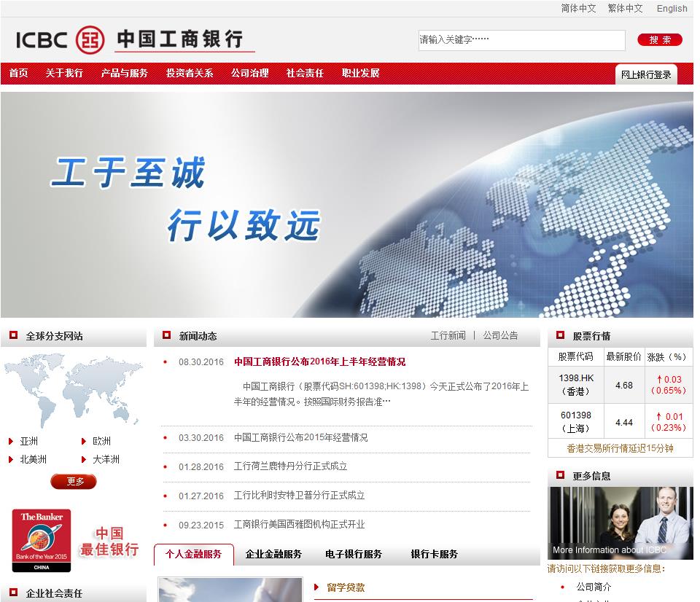This screenshot has width=700, height=602.
Task: Click the red arrow beside 北美洲
Action: [11, 459]
